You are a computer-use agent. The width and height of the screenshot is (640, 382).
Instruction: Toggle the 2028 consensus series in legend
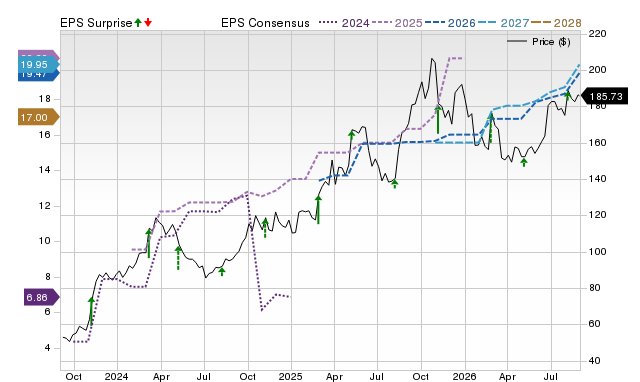coord(556,23)
